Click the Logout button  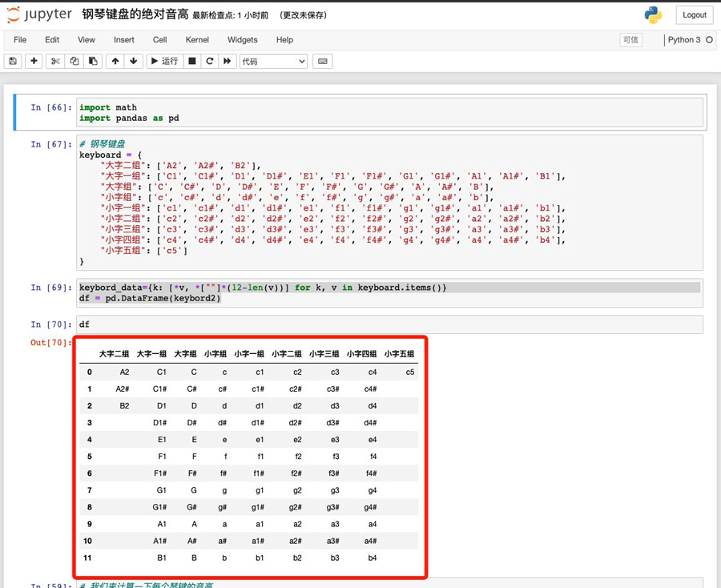pyautogui.click(x=694, y=14)
